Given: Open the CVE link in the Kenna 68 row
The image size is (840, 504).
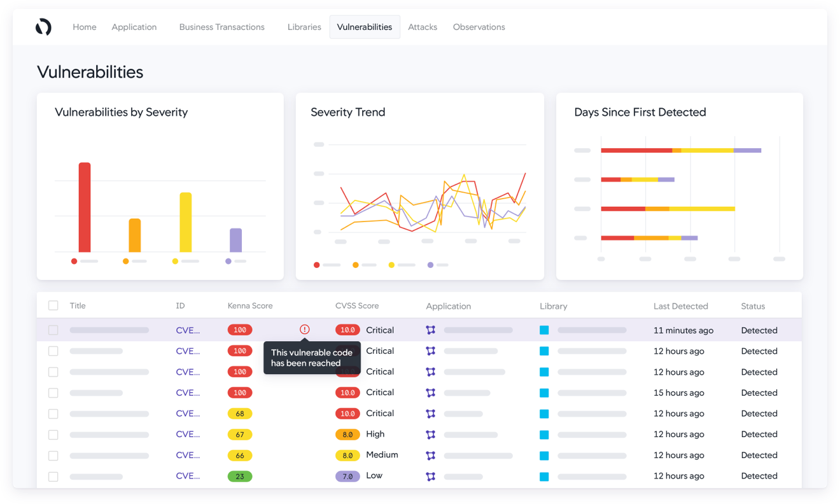Looking at the screenshot, I should tap(188, 414).
